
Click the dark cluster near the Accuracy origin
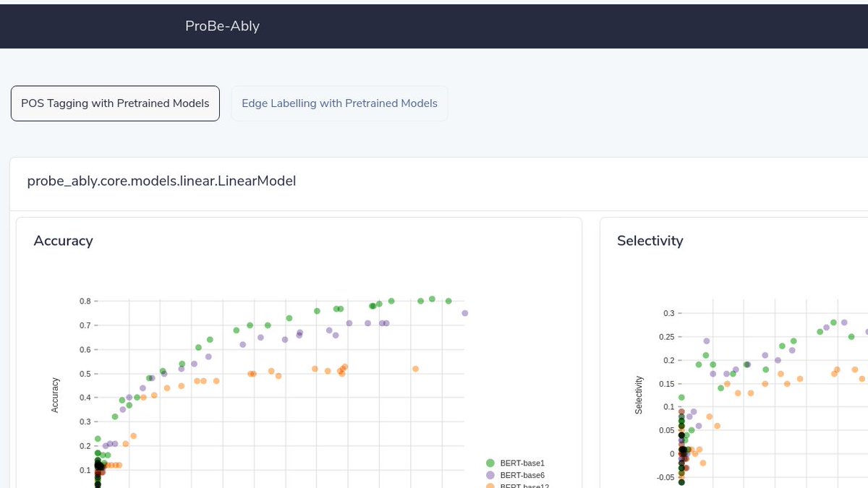click(97, 466)
